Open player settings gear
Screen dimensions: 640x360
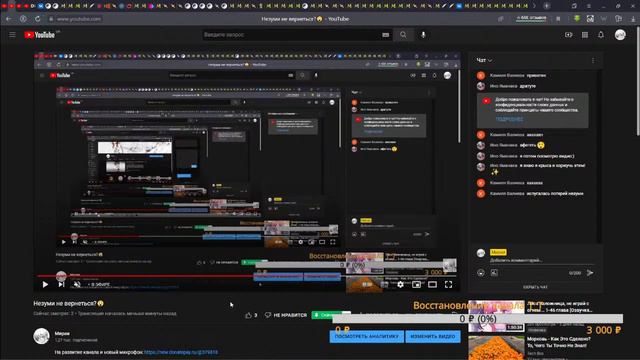click(400, 284)
